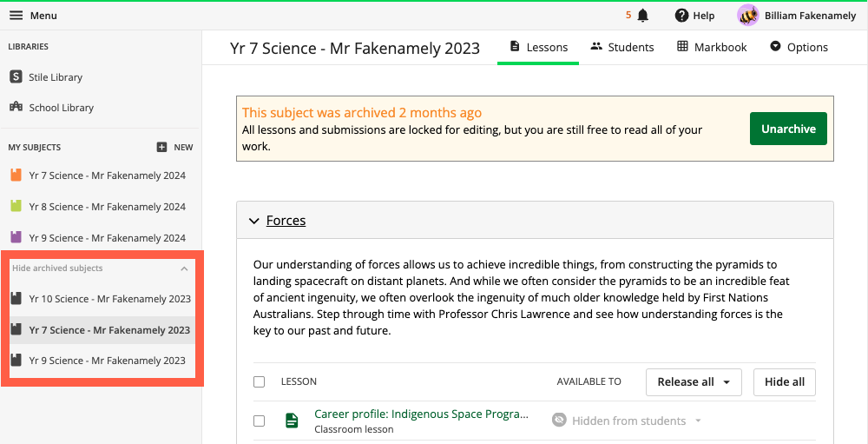
Task: Toggle Hidden from students visibility
Action: coord(627,421)
